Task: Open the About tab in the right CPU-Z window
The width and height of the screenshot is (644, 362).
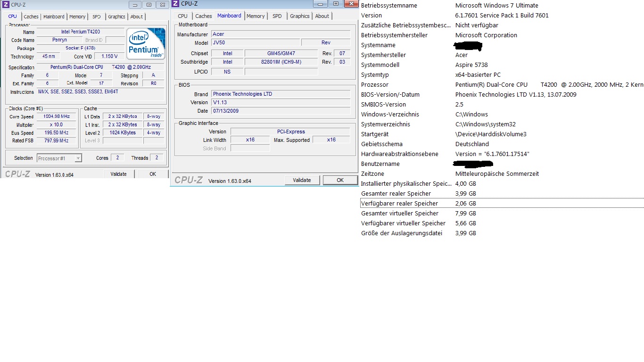Action: click(322, 16)
